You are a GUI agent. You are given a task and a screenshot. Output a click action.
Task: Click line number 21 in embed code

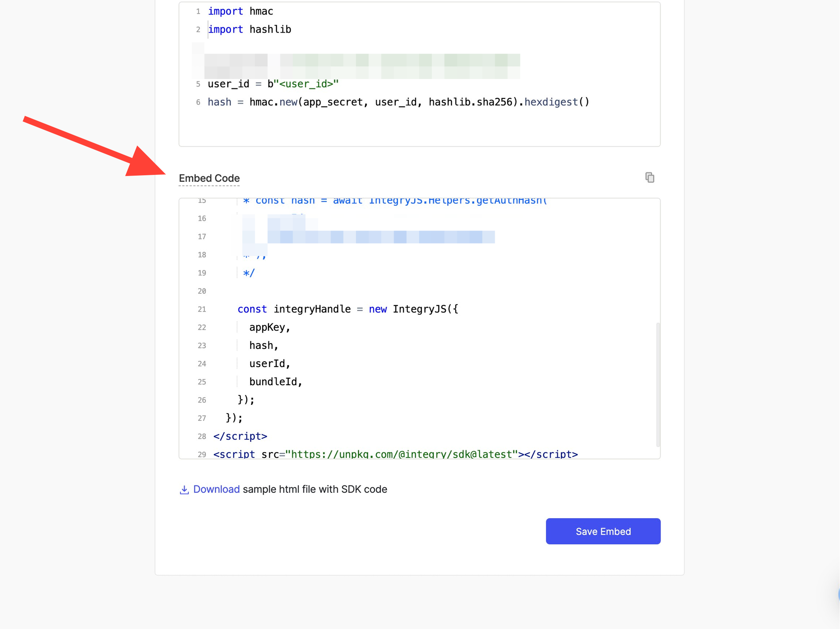202,309
